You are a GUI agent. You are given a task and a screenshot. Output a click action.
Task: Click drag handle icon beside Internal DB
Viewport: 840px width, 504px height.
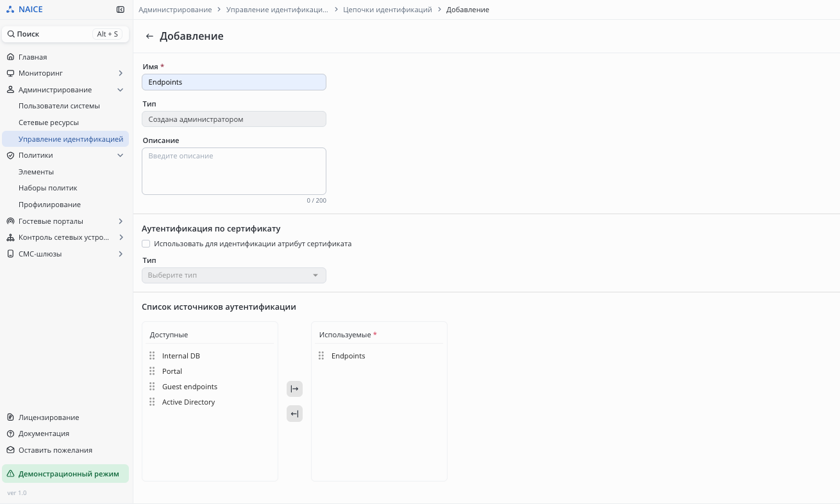pos(152,356)
